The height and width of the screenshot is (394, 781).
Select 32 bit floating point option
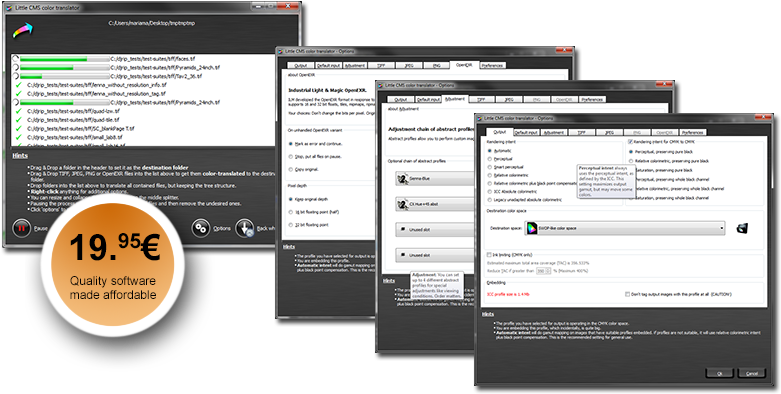click(290, 225)
